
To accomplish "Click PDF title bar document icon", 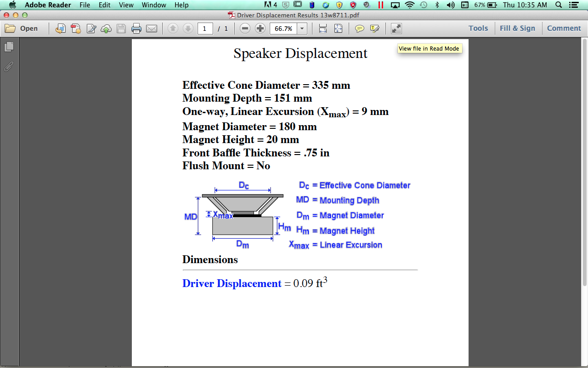I will point(232,15).
